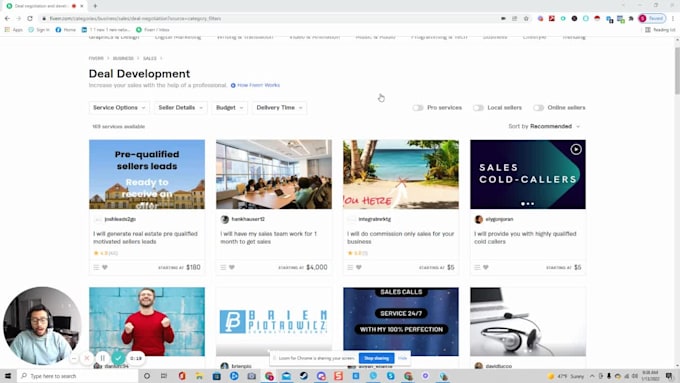Toggle the Pro services switch
The image size is (680, 383).
[418, 108]
